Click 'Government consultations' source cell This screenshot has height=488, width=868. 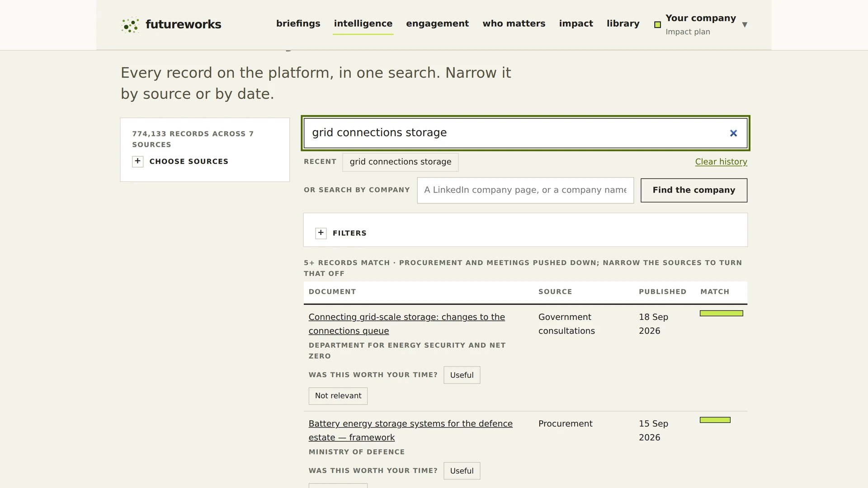(566, 324)
